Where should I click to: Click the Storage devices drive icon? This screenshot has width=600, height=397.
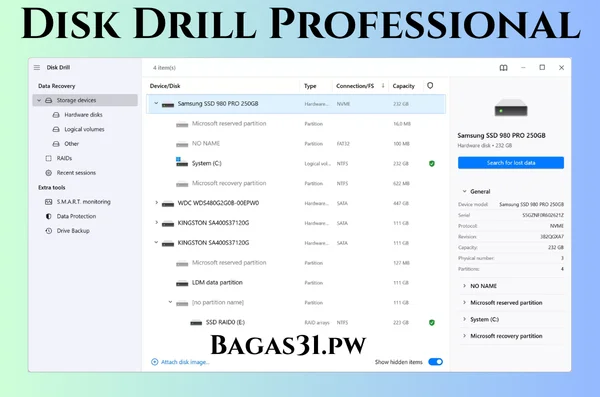click(x=49, y=100)
